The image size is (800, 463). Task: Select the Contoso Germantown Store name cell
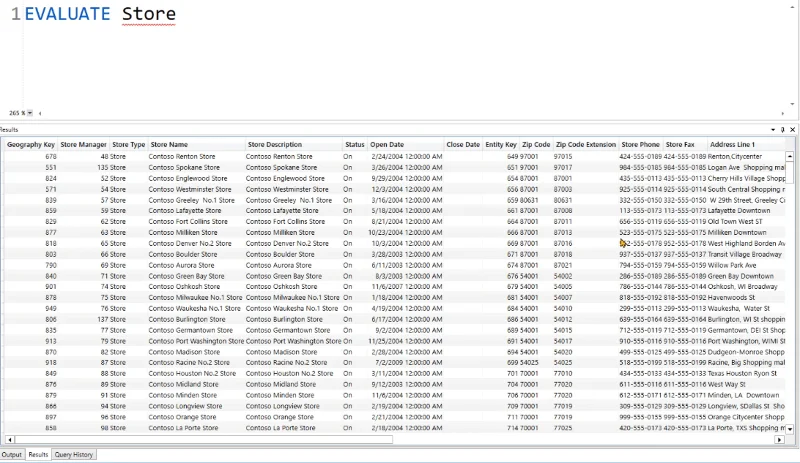(x=196, y=330)
